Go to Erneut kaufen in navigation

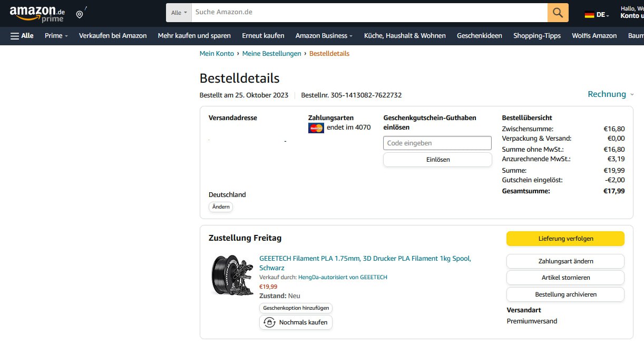pyautogui.click(x=263, y=36)
